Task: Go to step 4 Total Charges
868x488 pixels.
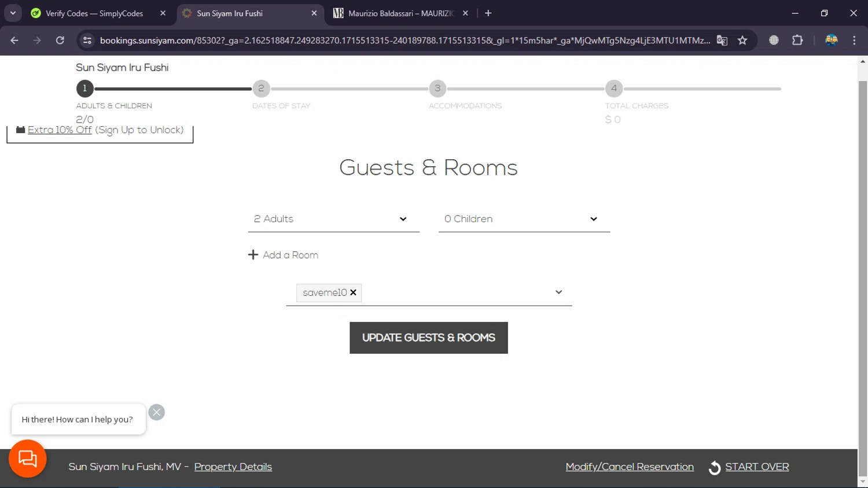Action: 614,89
